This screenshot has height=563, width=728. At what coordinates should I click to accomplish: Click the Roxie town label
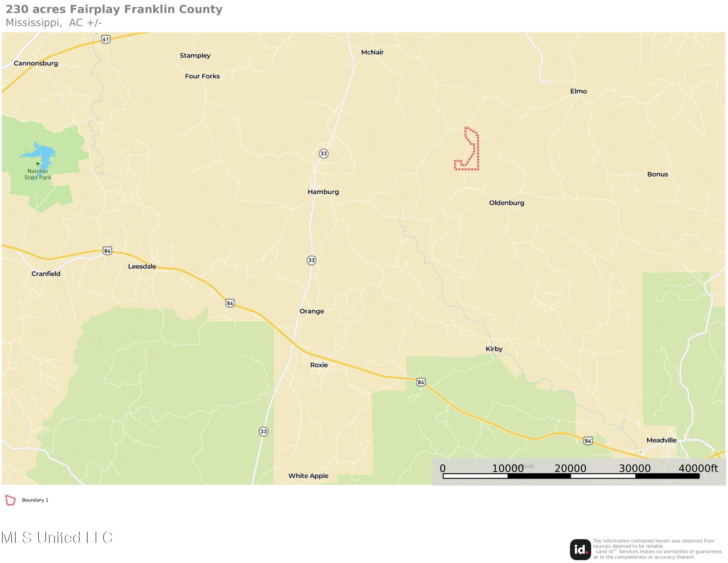point(319,365)
